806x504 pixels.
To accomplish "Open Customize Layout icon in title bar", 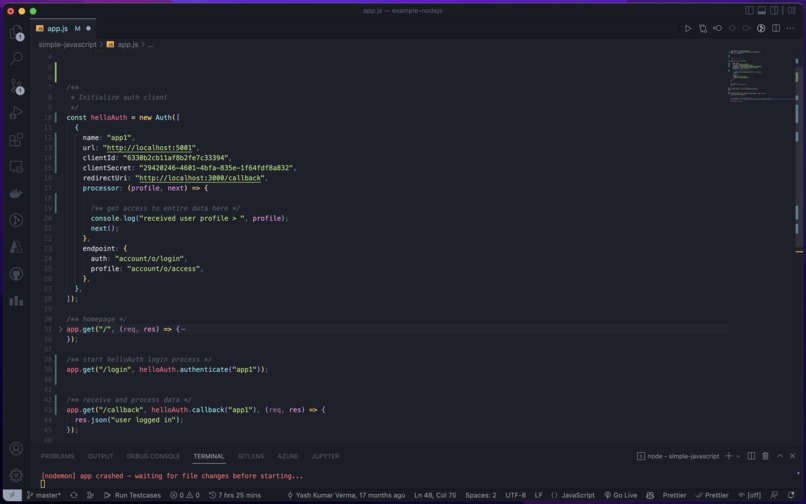I will (792, 10).
